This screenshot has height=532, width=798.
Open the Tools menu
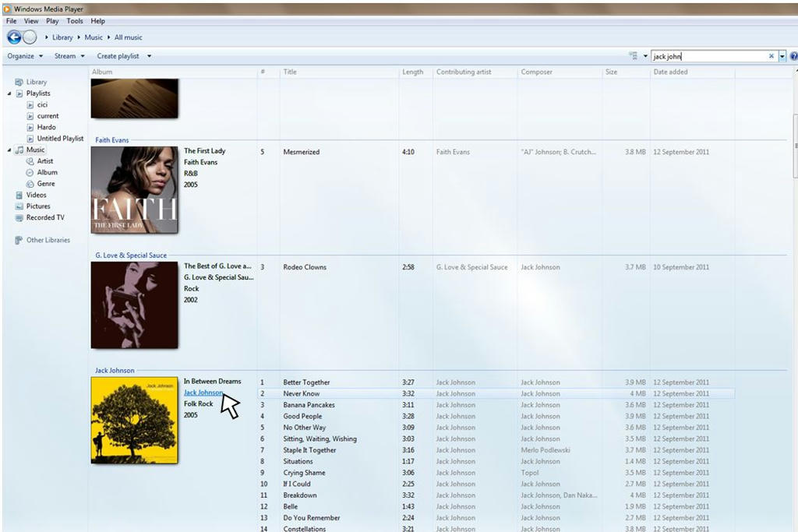tap(75, 21)
